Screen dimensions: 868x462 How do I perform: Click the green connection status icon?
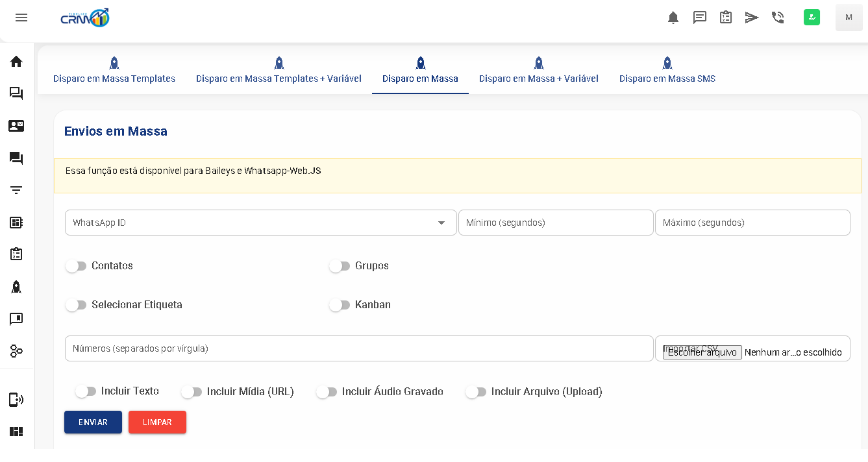tap(812, 18)
